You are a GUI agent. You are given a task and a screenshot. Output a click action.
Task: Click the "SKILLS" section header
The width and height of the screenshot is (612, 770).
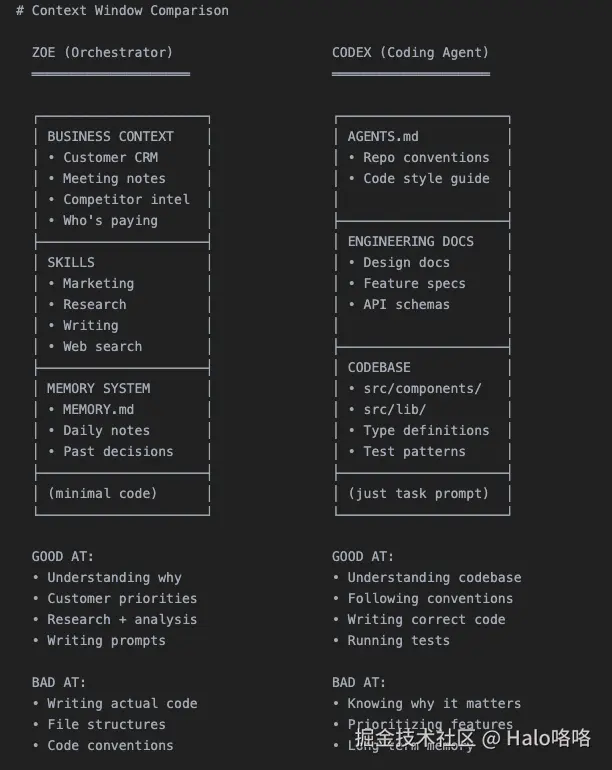[x=71, y=262]
